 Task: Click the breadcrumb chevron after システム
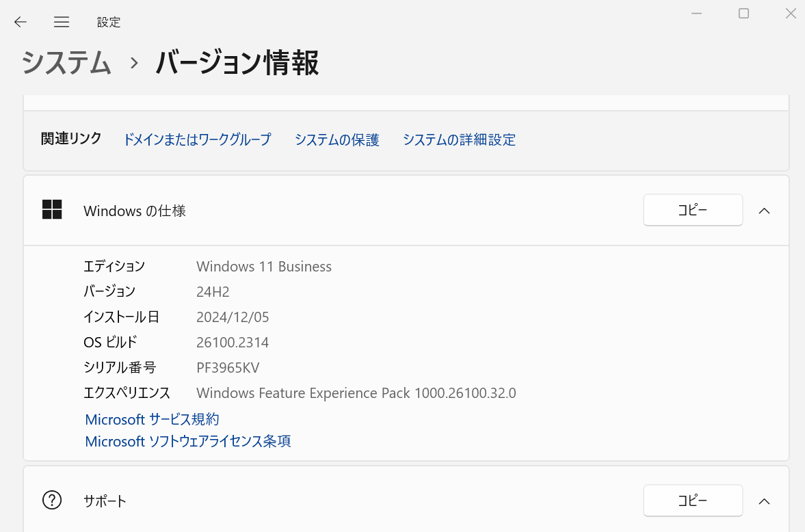[134, 63]
